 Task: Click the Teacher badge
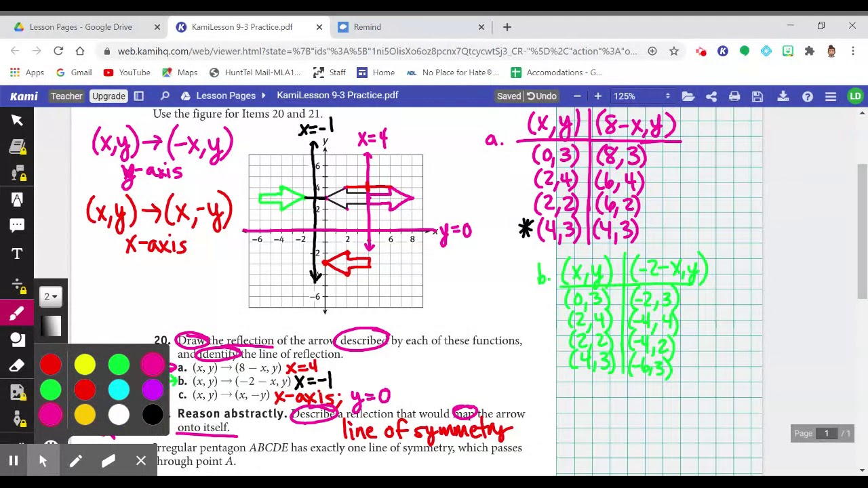[x=66, y=96]
